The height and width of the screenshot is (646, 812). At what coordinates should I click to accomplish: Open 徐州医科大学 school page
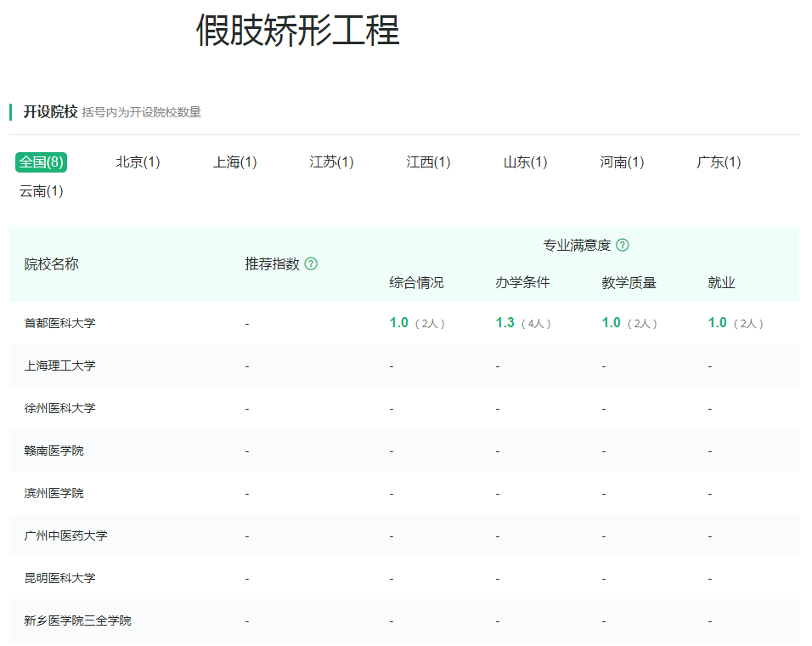[60, 408]
